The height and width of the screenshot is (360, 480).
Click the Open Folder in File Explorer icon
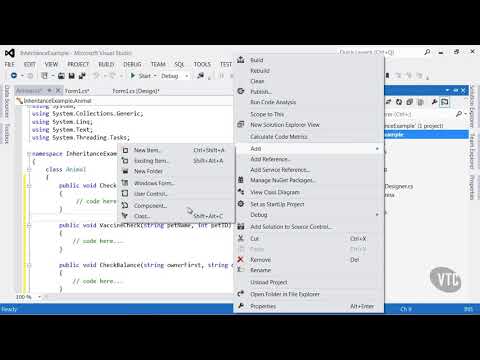(x=241, y=294)
